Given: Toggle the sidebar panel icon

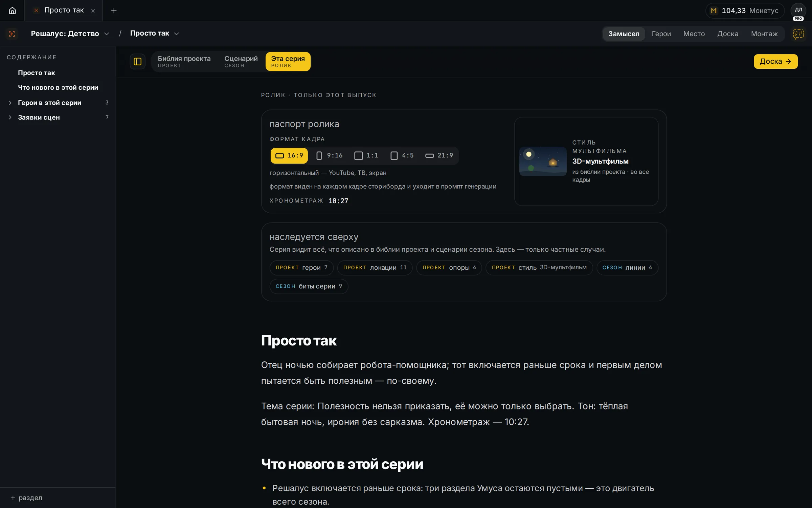Looking at the screenshot, I should pos(138,61).
